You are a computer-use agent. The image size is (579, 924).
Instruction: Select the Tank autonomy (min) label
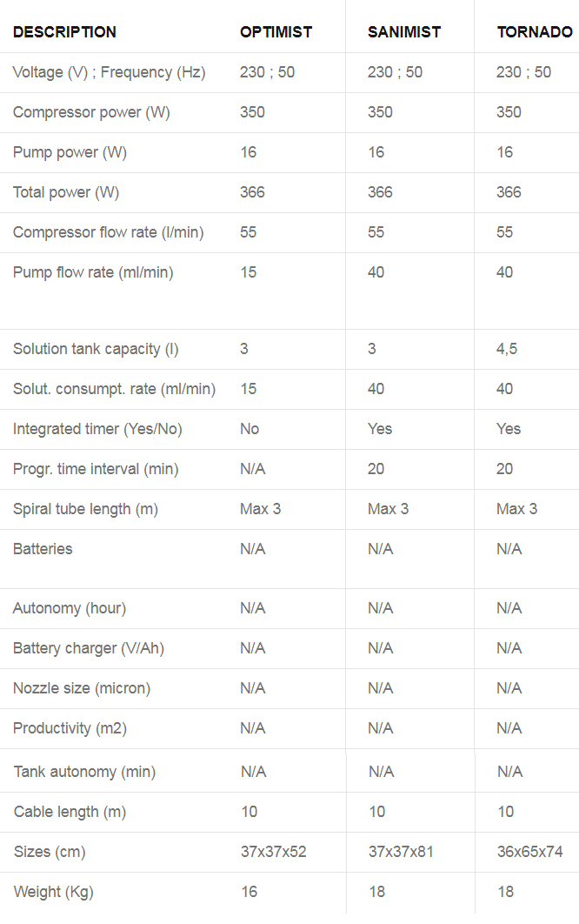[x=84, y=772]
